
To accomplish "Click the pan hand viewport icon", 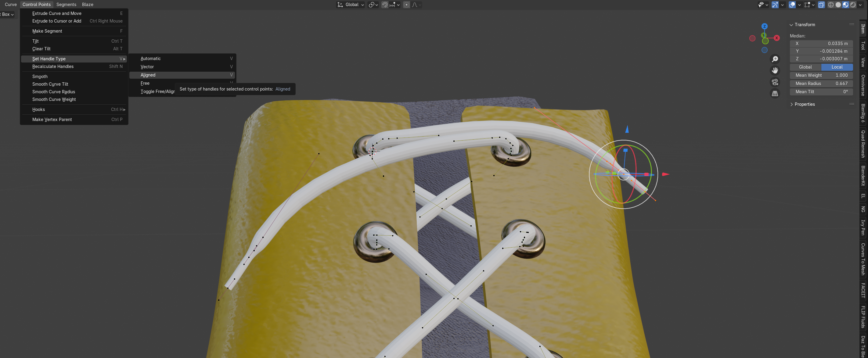I will tap(775, 70).
